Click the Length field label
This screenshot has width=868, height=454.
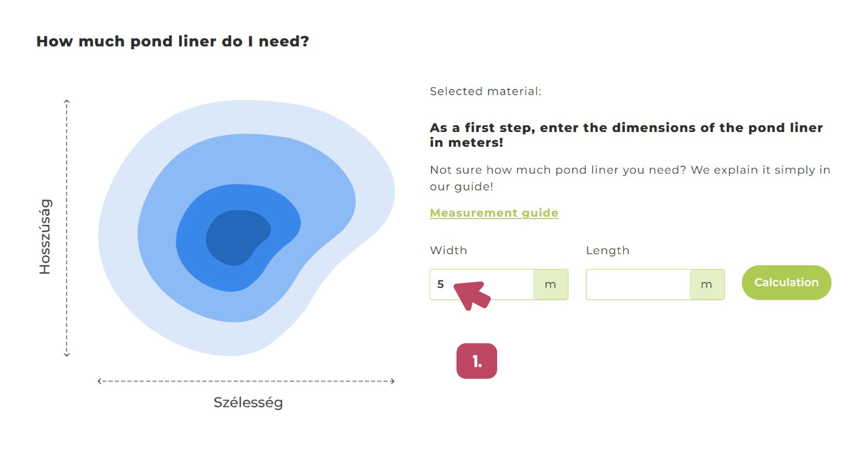607,250
